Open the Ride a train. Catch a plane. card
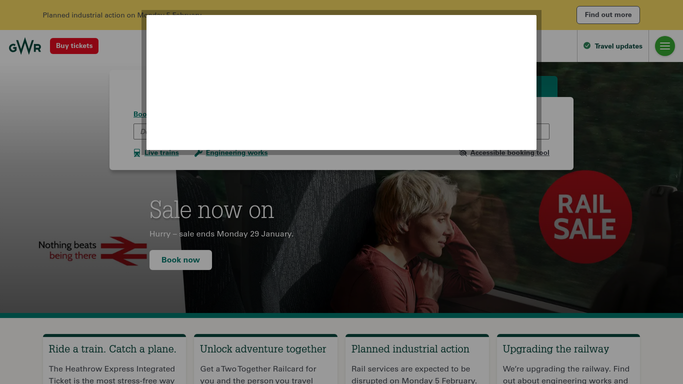683x384 pixels. (x=114, y=359)
